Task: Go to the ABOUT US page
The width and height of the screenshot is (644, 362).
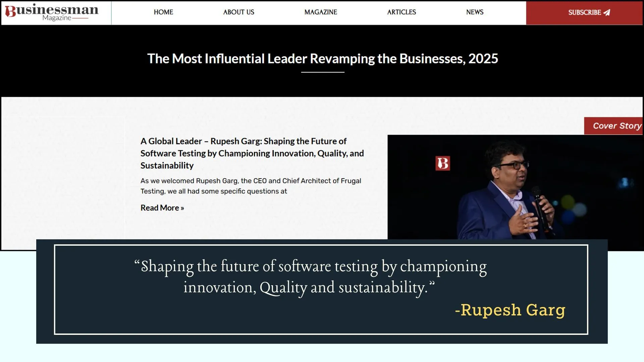Action: (238, 12)
